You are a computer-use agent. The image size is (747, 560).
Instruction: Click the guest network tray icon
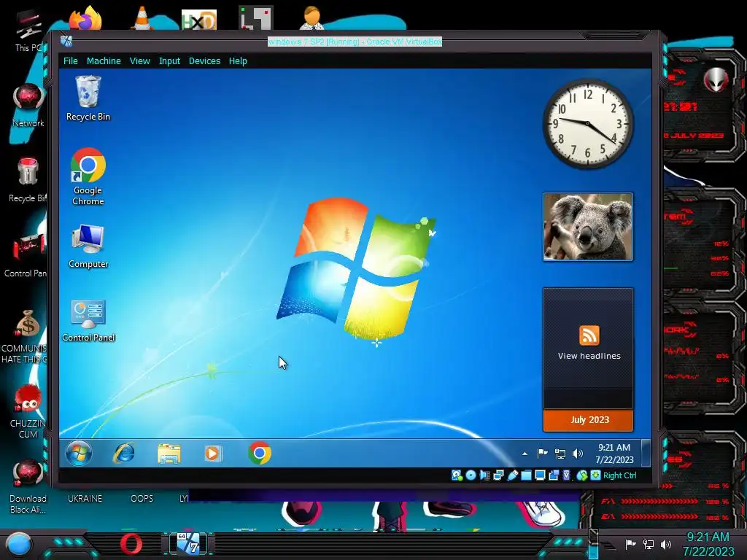tap(560, 454)
